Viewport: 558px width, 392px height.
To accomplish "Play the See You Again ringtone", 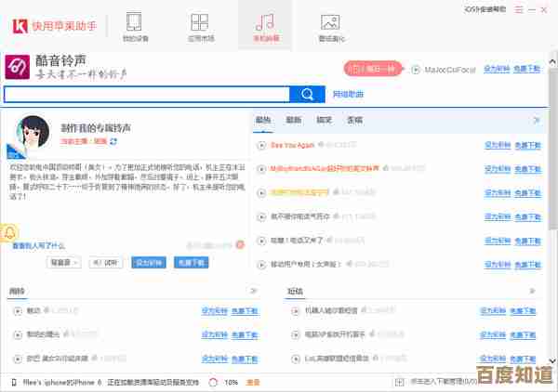I will (262, 146).
